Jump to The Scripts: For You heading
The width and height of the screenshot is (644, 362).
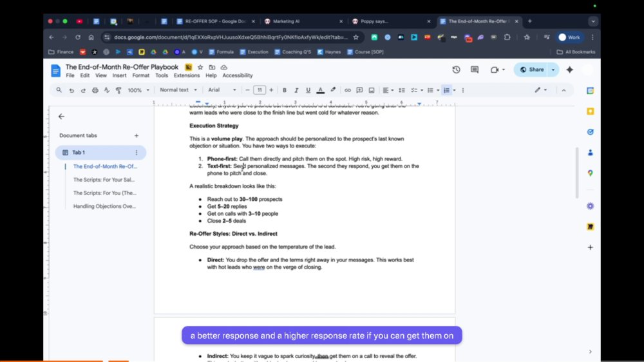coord(105,193)
